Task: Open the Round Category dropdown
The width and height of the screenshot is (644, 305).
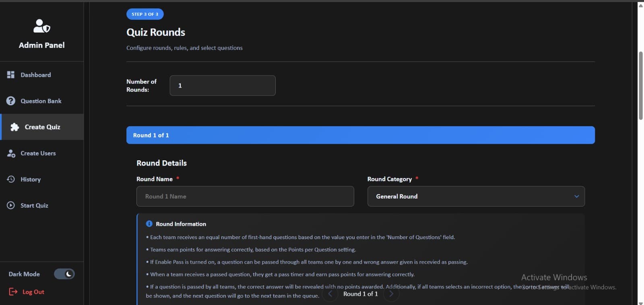Action: coord(475,197)
